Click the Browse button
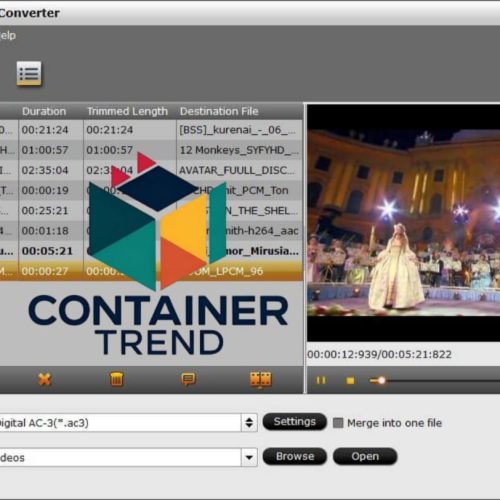 click(x=295, y=456)
